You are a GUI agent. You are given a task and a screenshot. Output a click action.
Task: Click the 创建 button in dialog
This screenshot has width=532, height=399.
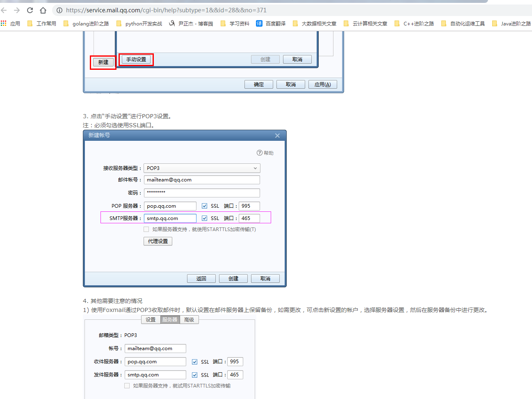[x=233, y=278]
